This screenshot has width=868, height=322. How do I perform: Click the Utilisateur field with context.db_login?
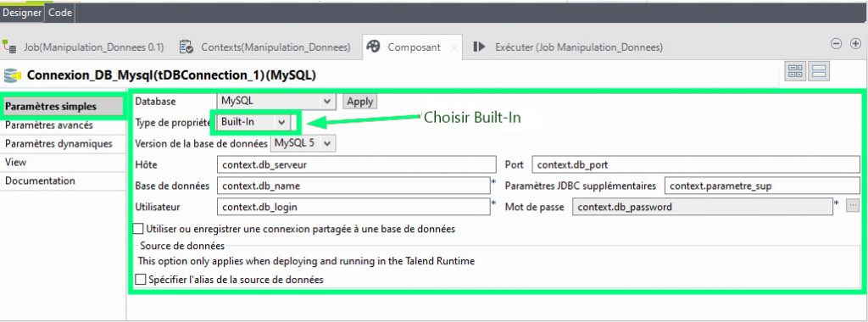coord(353,207)
